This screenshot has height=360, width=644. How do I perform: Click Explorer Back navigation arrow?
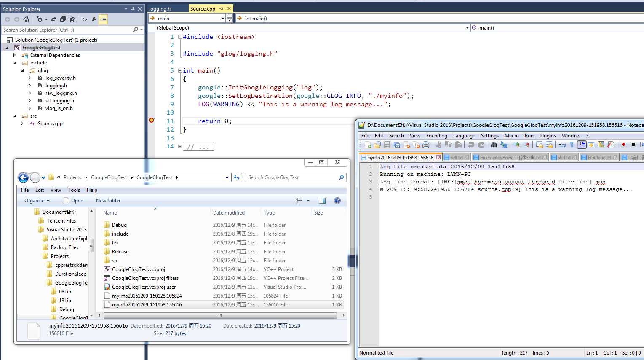tap(24, 177)
